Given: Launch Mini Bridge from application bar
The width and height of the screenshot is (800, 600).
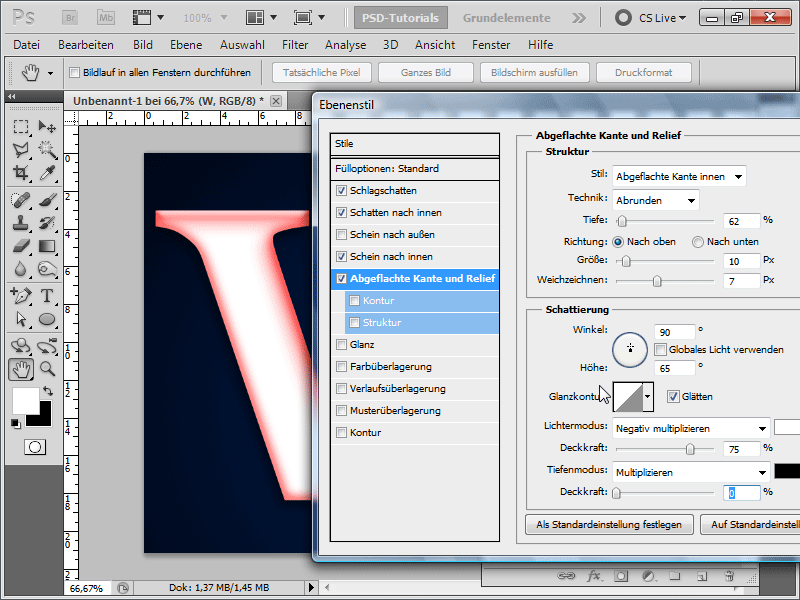Looking at the screenshot, I should click(106, 18).
